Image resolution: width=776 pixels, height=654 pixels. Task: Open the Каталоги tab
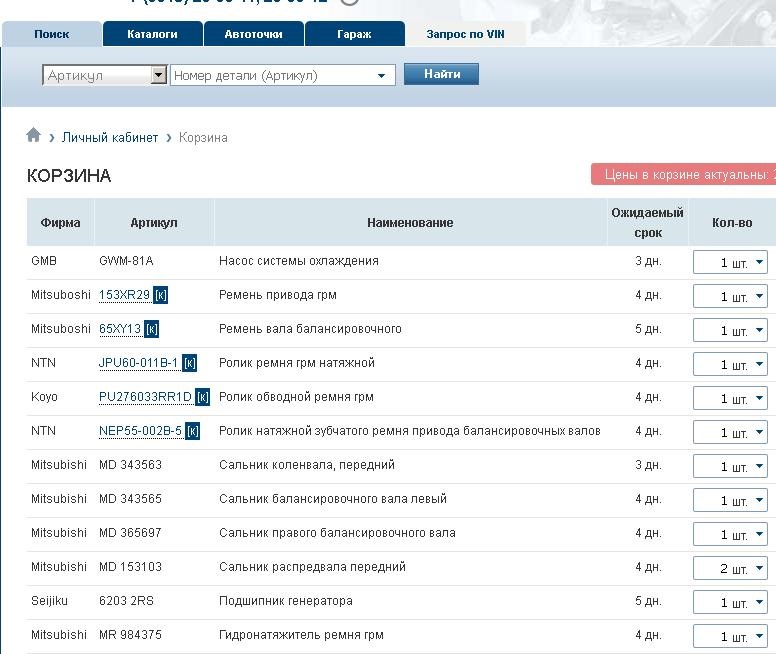tap(152, 34)
